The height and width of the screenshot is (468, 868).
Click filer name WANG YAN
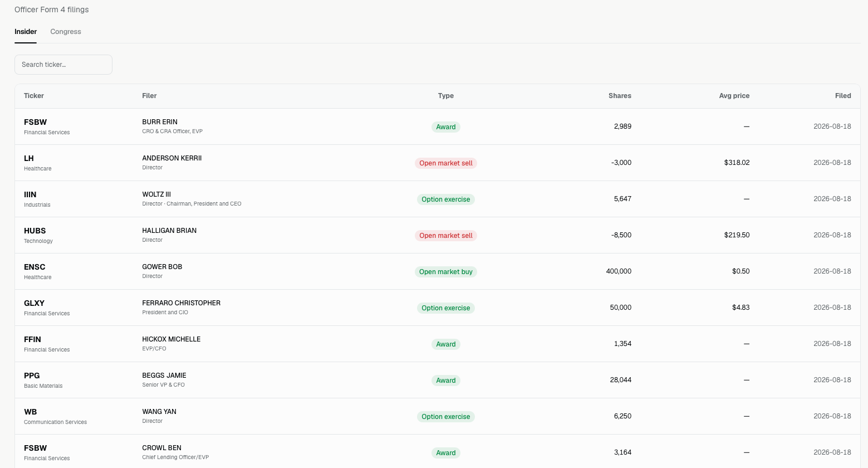pyautogui.click(x=159, y=412)
